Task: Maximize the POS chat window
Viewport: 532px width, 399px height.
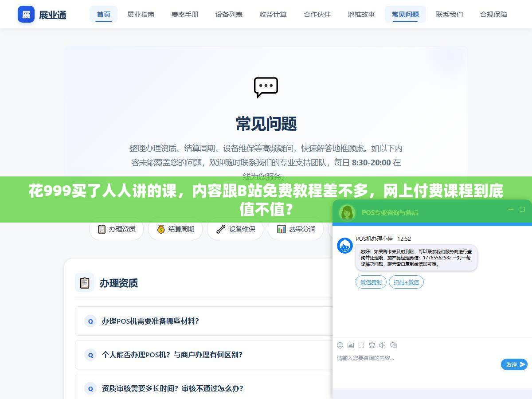Action: coord(522,209)
